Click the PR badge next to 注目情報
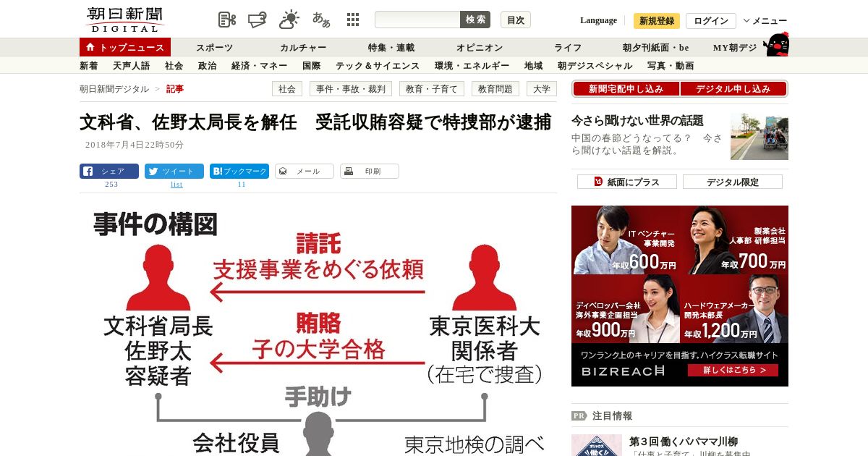The image size is (868, 456). pos(579,416)
